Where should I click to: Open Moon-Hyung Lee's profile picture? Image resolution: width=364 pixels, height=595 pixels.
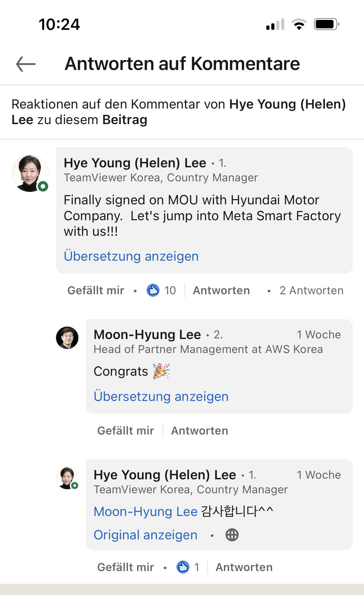(67, 338)
